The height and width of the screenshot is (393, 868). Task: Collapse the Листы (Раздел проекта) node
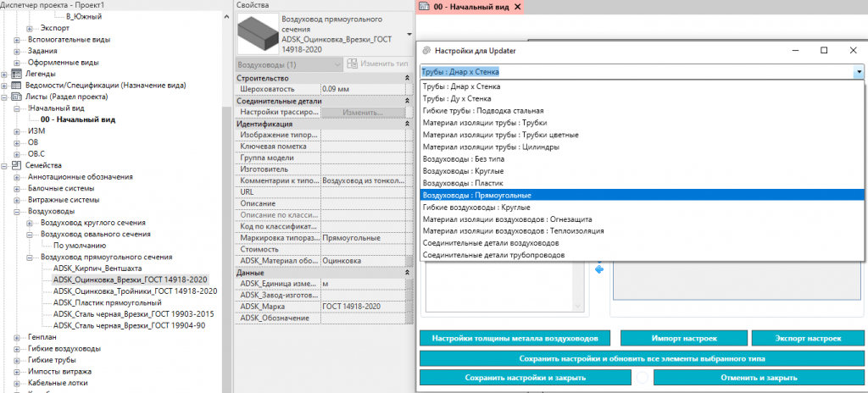pyautogui.click(x=4, y=97)
